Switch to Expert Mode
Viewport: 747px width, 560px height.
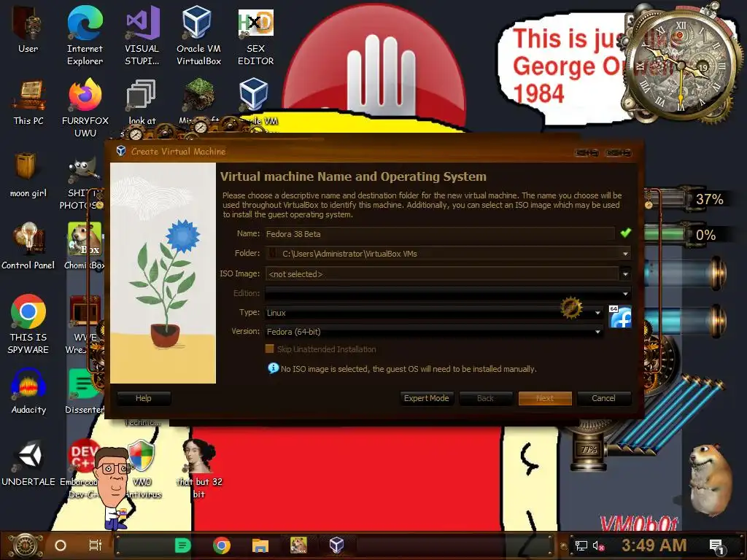click(426, 398)
